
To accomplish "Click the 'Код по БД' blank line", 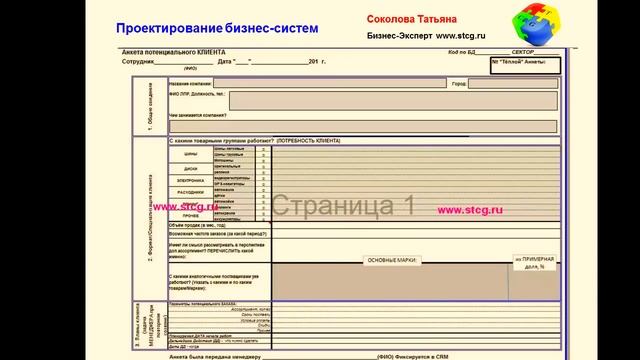I will click(x=493, y=53).
